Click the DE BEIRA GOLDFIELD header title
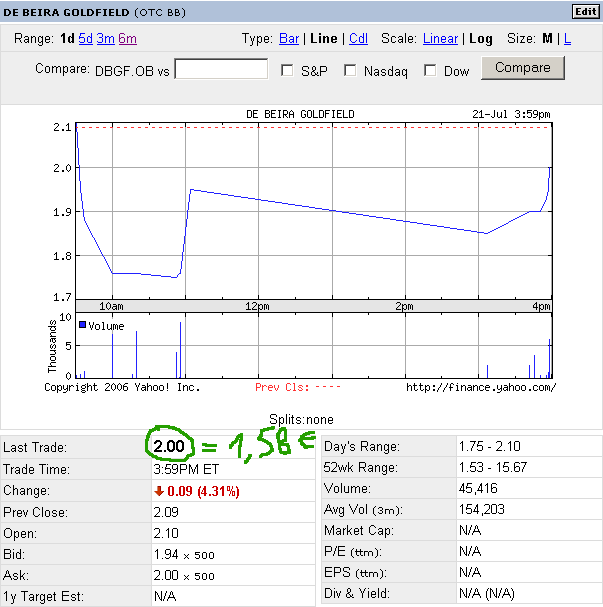Viewport: 603px width, 607px height. tap(66, 12)
